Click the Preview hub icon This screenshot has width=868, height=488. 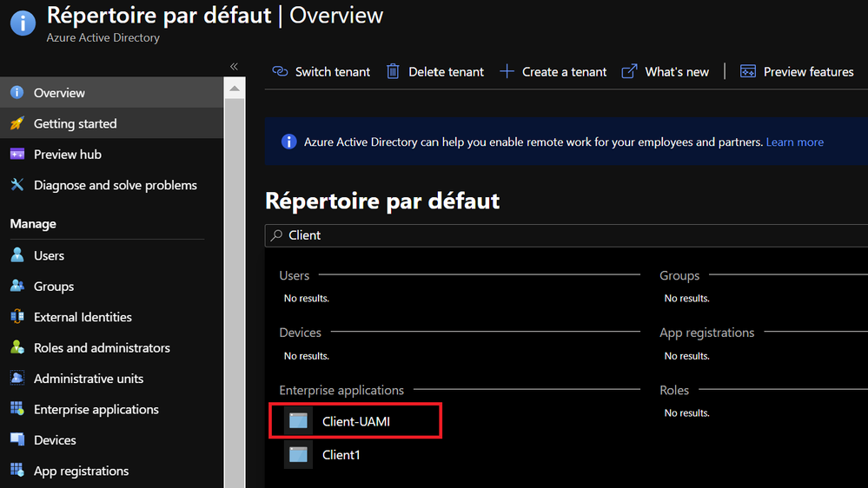pyautogui.click(x=17, y=155)
